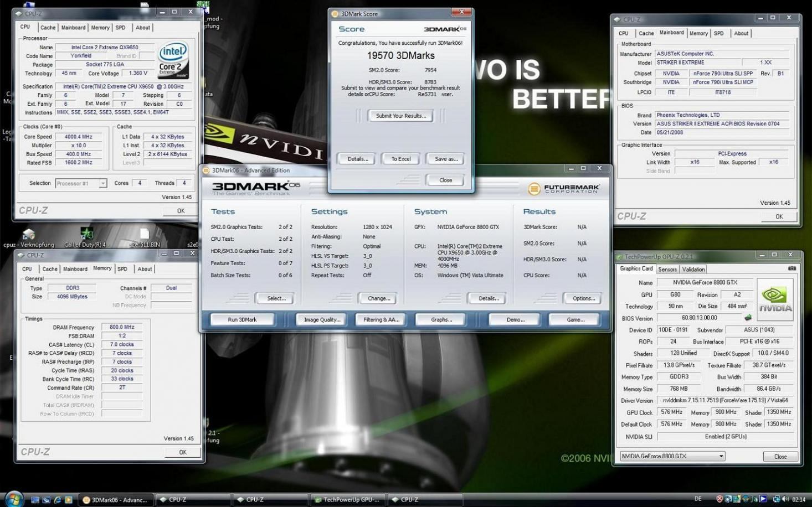Select the s2e0511.BIN desktop file
Viewport: 812px width, 507px height.
(144, 237)
